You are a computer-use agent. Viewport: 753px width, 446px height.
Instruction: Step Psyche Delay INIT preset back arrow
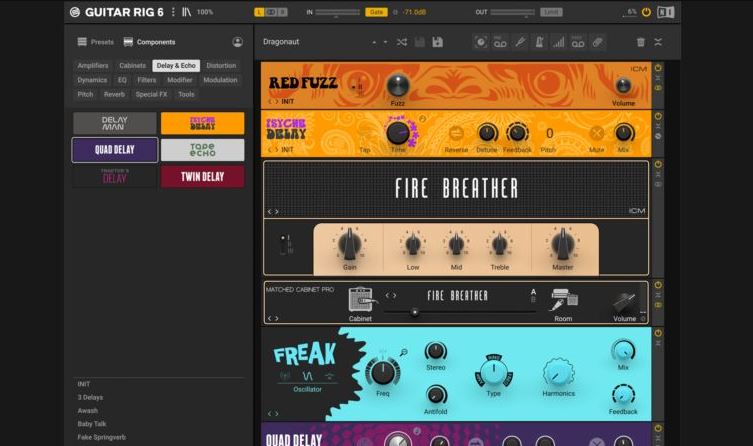[x=270, y=150]
